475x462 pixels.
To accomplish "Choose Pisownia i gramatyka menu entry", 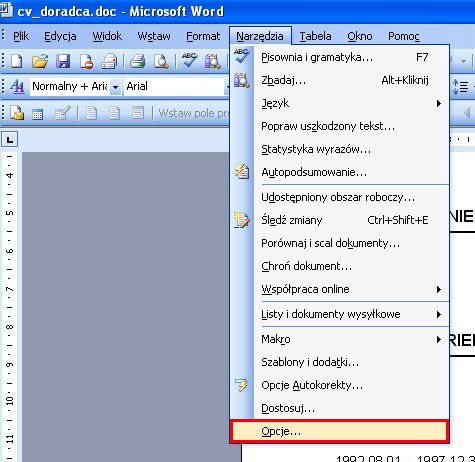I will pyautogui.click(x=340, y=57).
